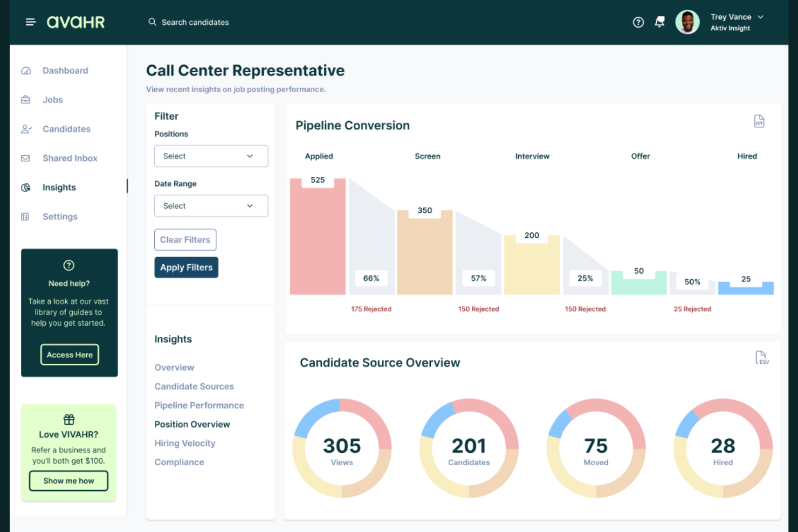This screenshot has width=798, height=532.
Task: Click the Clear Filters button
Action: point(185,240)
